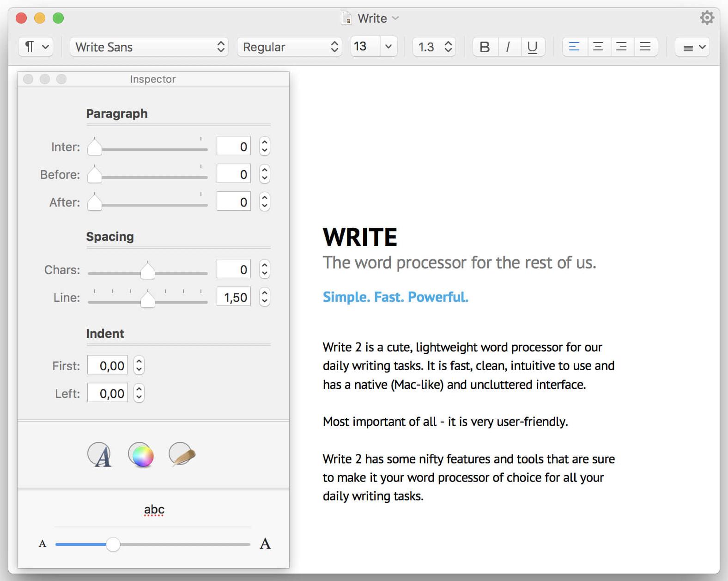Click the Chars value field
Viewport: 728px width, 581px height.
tap(234, 269)
